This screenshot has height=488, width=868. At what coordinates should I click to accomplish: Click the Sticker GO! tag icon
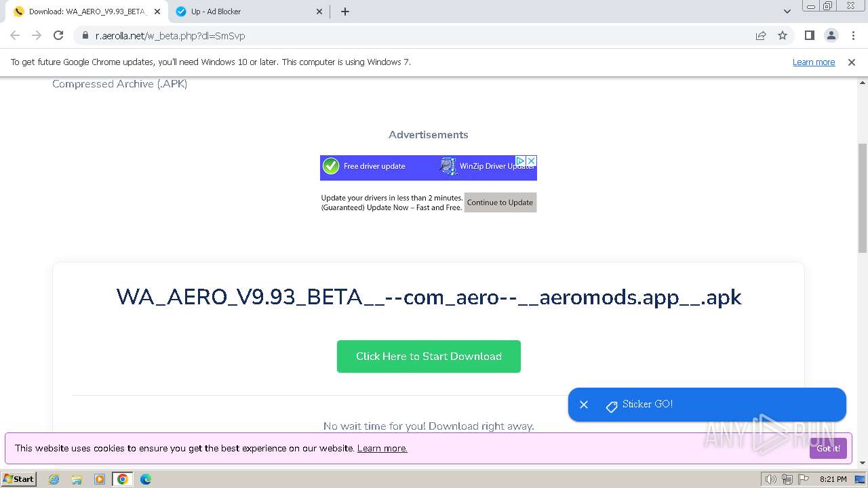point(612,406)
